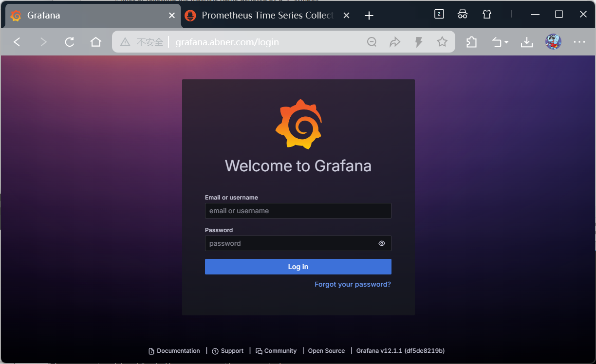This screenshot has height=364, width=596.
Task: Maximize the browser window
Action: [559, 14]
